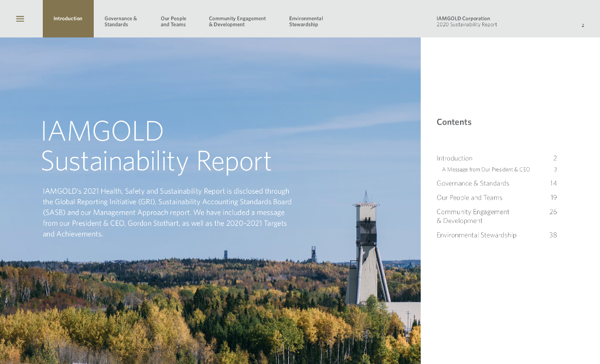Viewport: 600px width, 364px height.
Task: Go to Our People and Teams tab
Action: tap(173, 22)
